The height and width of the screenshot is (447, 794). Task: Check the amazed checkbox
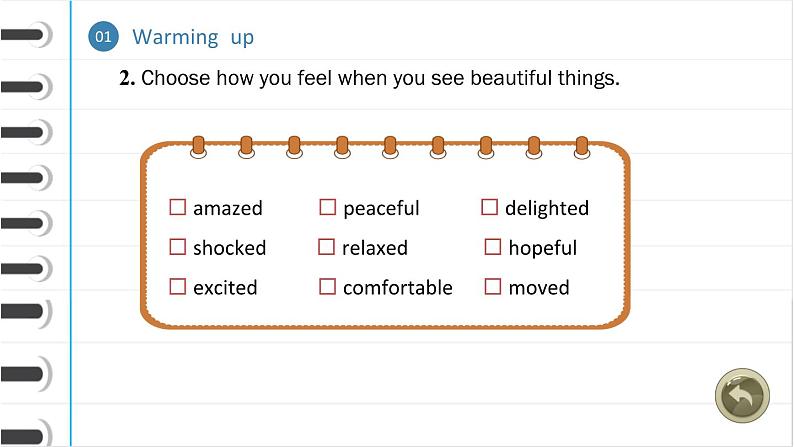tap(177, 207)
